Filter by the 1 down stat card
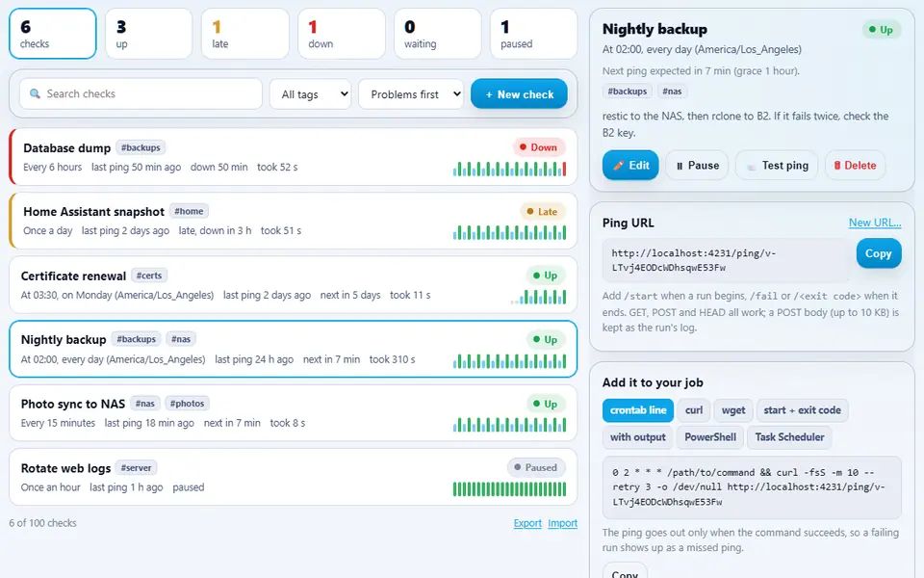The height and width of the screenshot is (578, 924). (x=342, y=34)
